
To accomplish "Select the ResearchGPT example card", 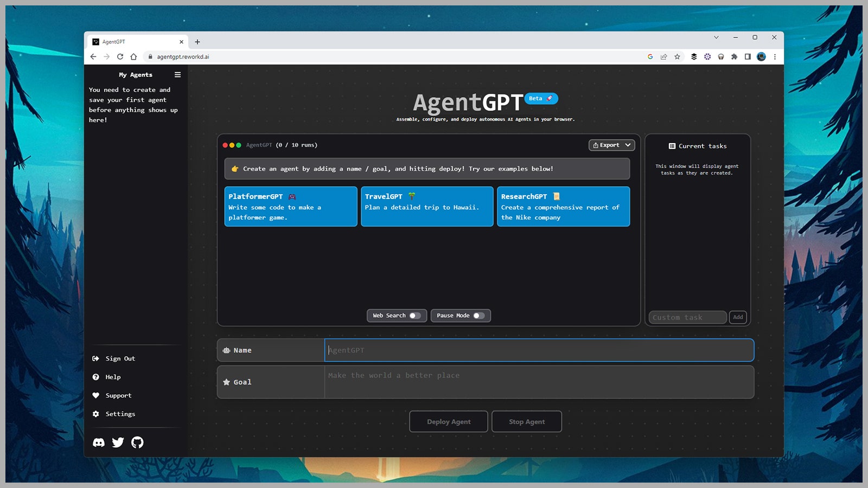I will click(564, 207).
